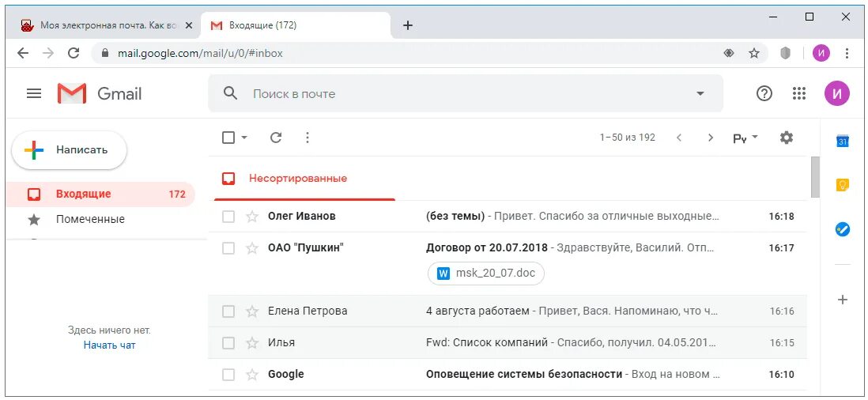Open the Google apps grid icon
The image size is (868, 400).
point(799,93)
